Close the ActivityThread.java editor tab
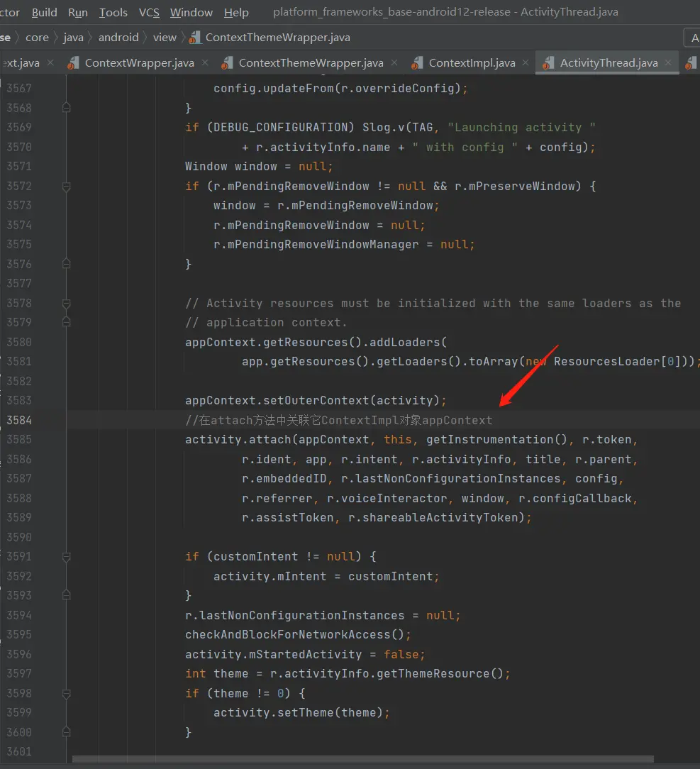Screen dimensions: 700x769 point(669,62)
